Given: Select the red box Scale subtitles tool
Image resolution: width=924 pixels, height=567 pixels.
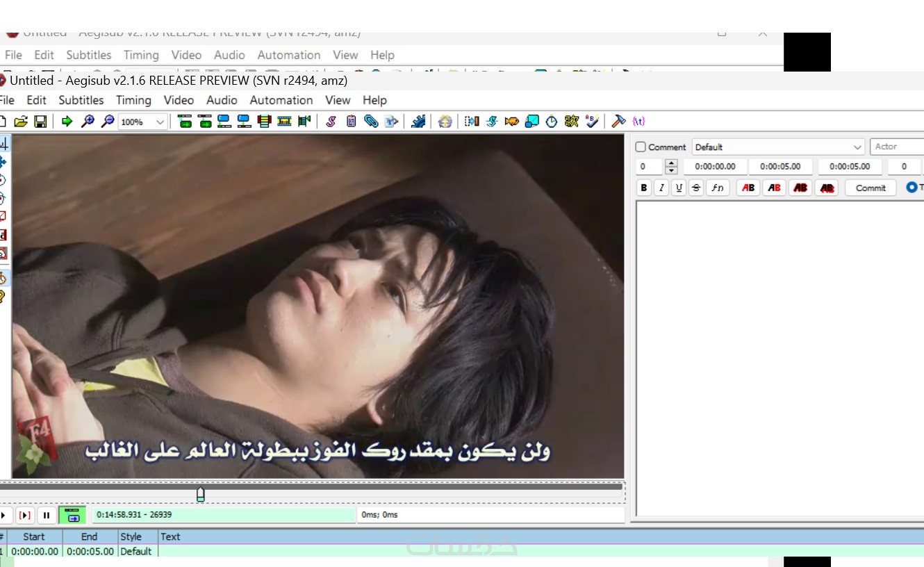Looking at the screenshot, I should coord(3,216).
